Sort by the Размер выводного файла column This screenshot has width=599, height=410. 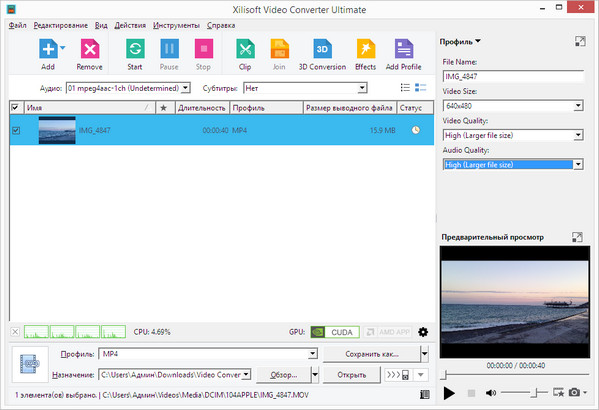[x=349, y=108]
